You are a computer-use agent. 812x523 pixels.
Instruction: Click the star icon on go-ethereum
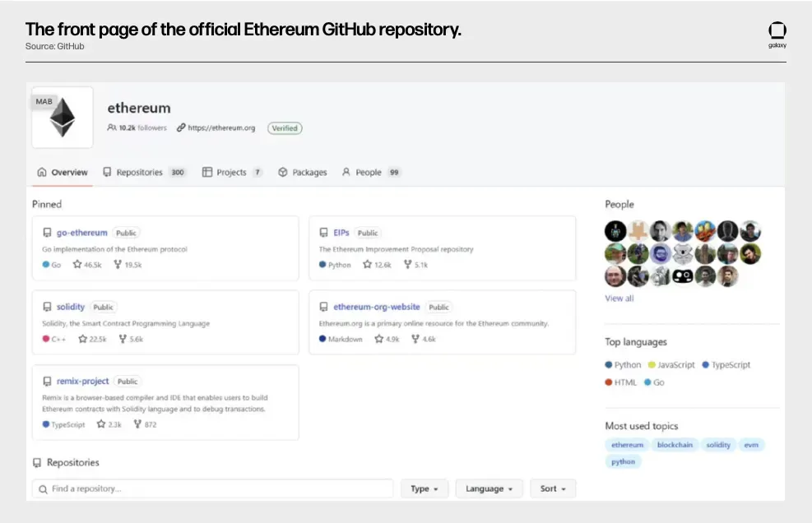pos(77,265)
